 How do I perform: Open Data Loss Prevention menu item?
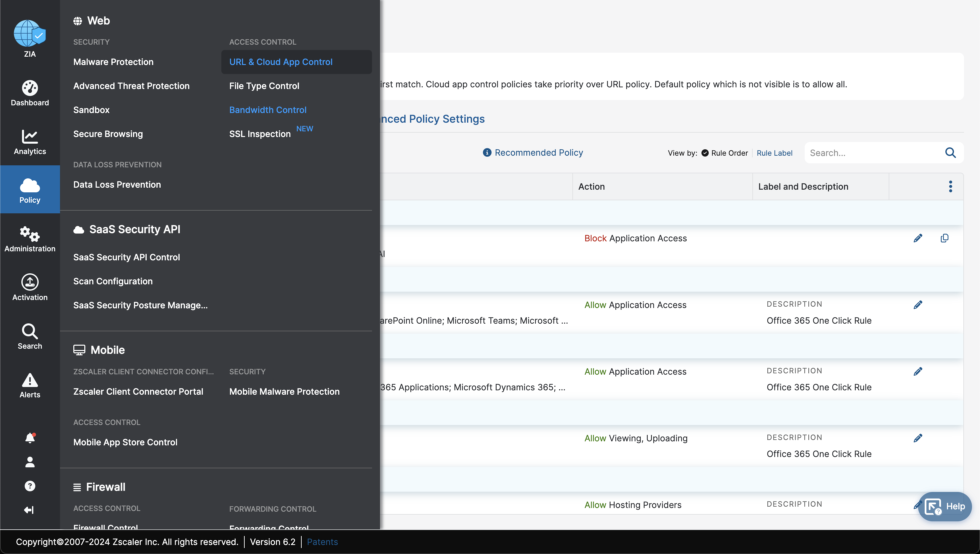pyautogui.click(x=117, y=185)
